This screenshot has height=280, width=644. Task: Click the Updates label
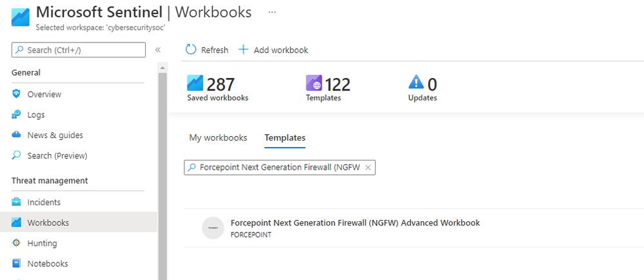[x=423, y=98]
